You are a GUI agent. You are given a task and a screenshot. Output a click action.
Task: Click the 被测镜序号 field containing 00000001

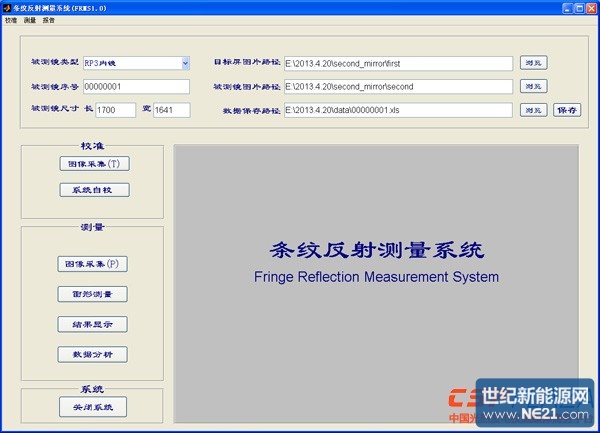pyautogui.click(x=135, y=87)
